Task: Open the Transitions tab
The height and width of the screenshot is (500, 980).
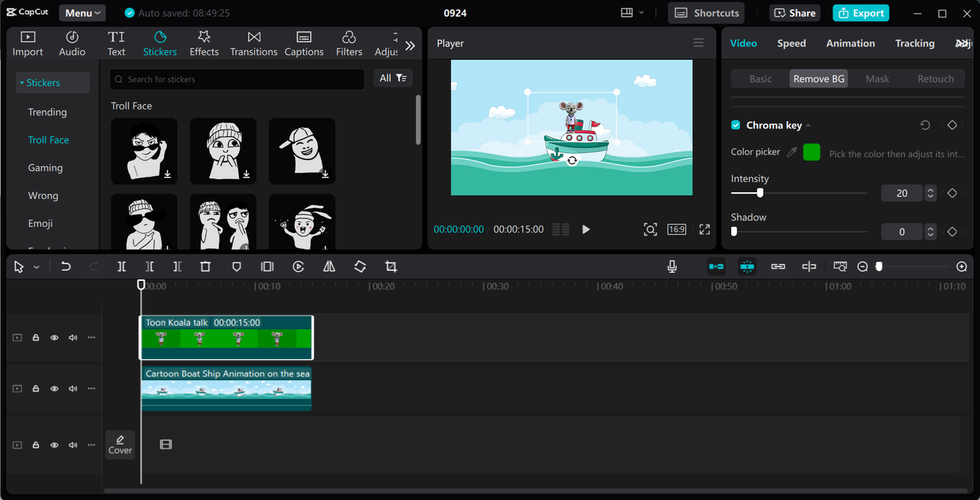Action: pos(253,44)
